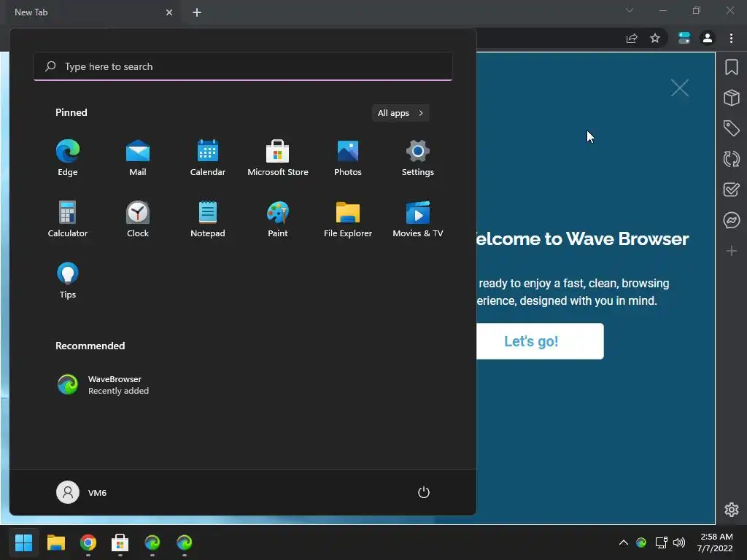
Task: Open the checklist sidebar icon
Action: click(x=732, y=190)
